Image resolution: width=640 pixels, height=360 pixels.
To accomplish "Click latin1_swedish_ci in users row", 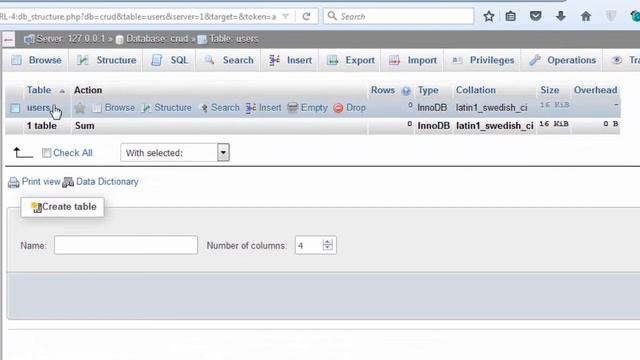I will coord(491,108).
